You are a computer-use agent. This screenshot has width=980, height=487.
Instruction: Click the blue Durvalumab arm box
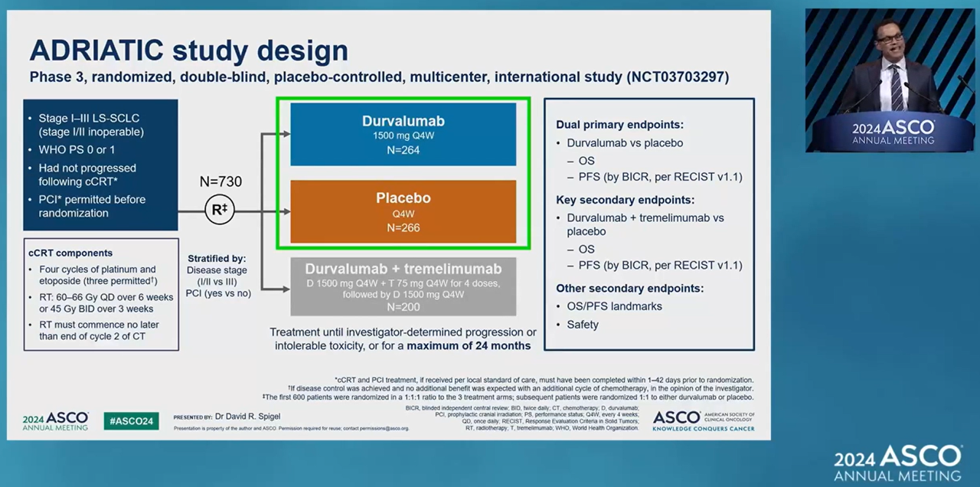click(403, 135)
